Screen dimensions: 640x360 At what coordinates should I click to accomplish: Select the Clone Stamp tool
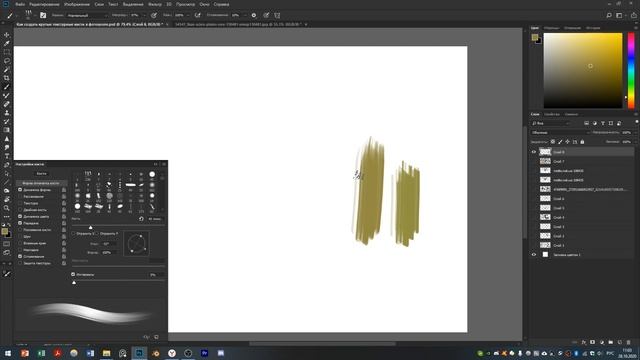point(7,113)
